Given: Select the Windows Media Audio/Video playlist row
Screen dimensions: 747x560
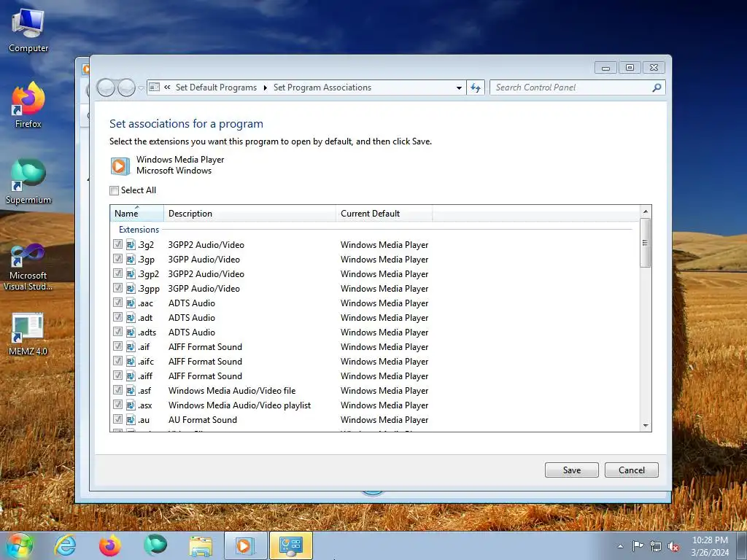Looking at the screenshot, I should 376,405.
